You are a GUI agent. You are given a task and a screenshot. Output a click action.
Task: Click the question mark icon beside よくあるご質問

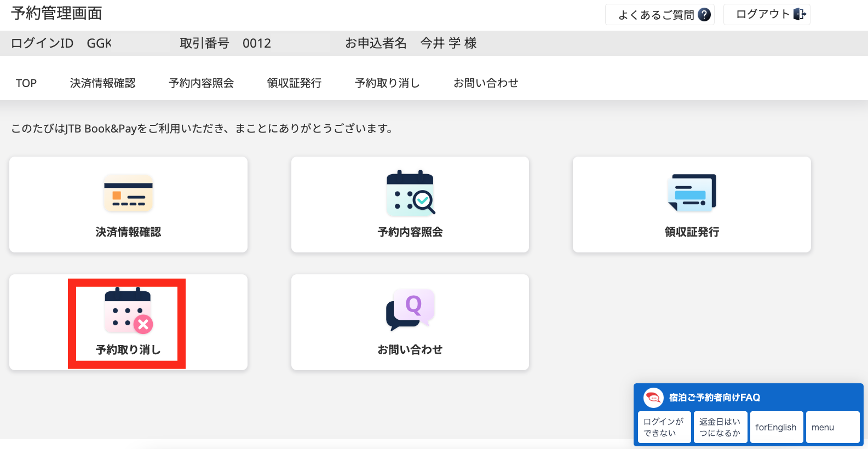click(x=704, y=15)
